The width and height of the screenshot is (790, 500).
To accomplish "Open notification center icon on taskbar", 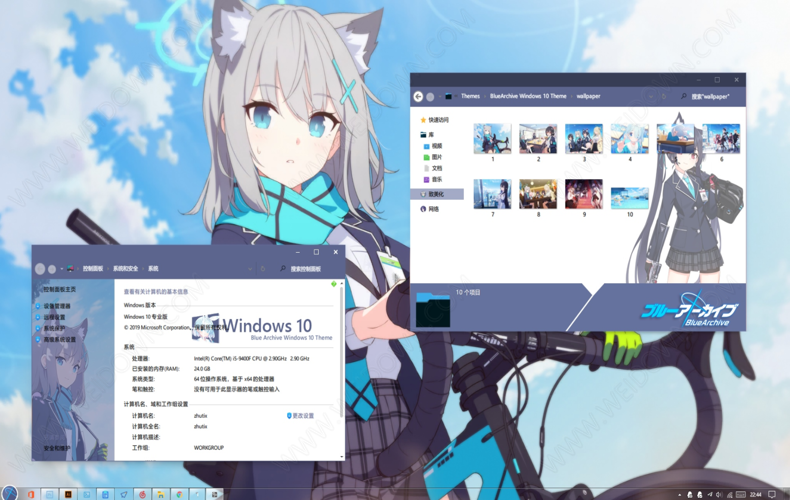I will 772,495.
